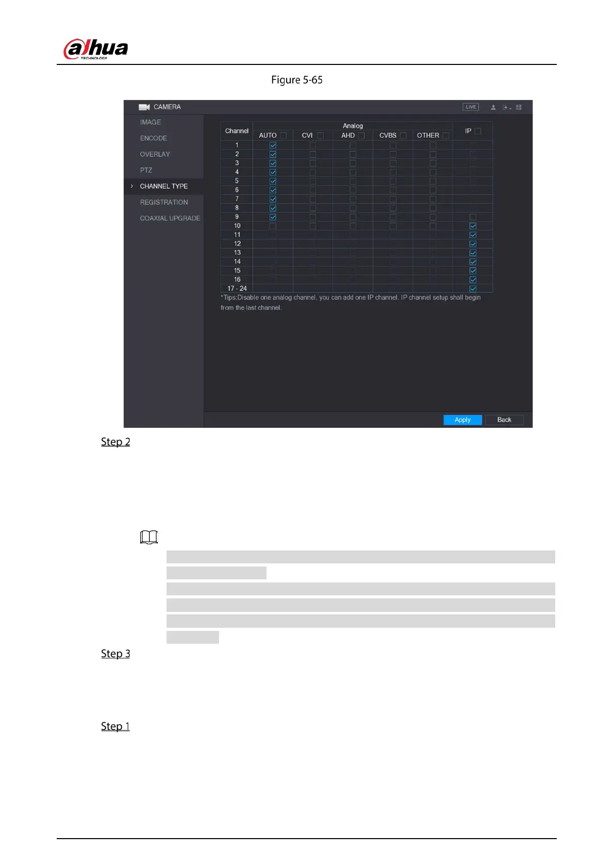The height and width of the screenshot is (868, 614).
Task: Check CVI for channel 1
Action: click(312, 145)
